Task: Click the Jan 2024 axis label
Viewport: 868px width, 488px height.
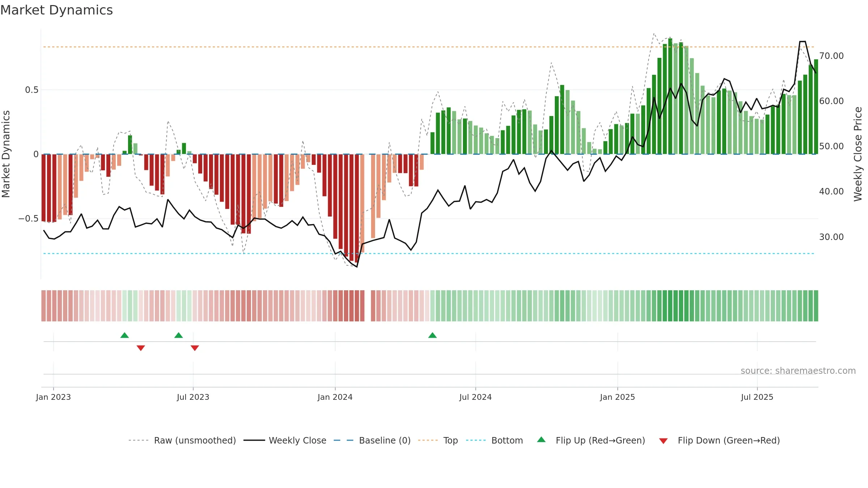Action: tap(335, 397)
